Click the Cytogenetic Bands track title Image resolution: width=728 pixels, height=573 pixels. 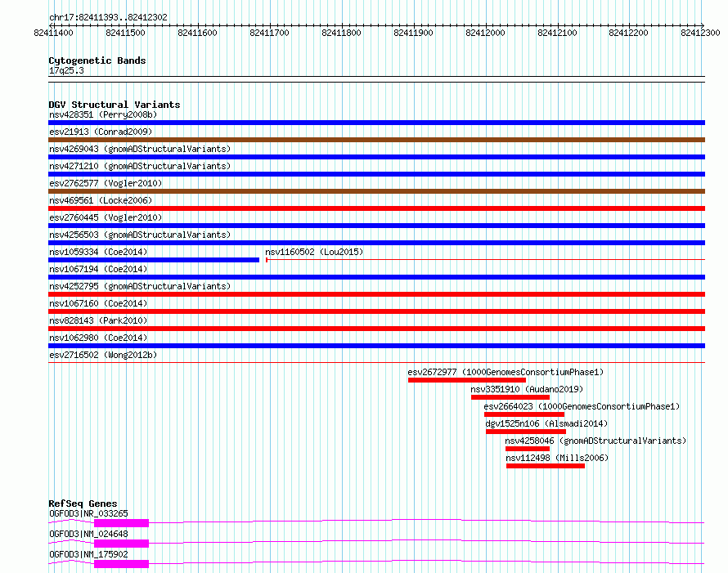[x=97, y=60]
